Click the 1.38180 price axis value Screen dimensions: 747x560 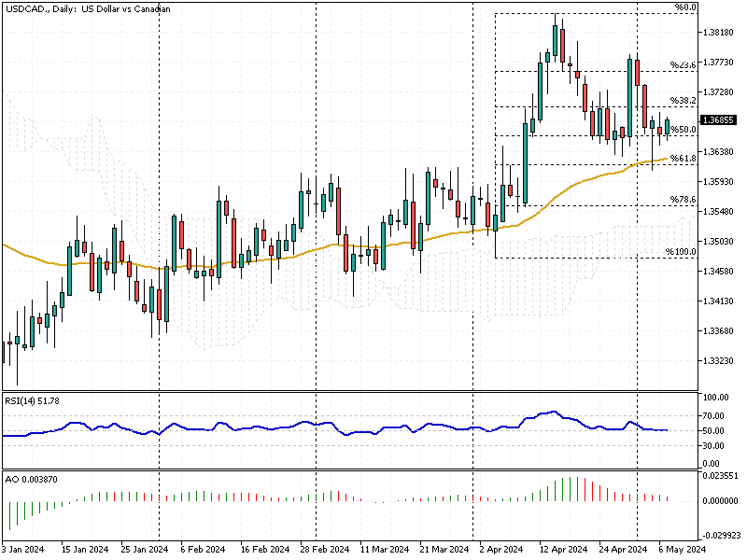pos(718,30)
